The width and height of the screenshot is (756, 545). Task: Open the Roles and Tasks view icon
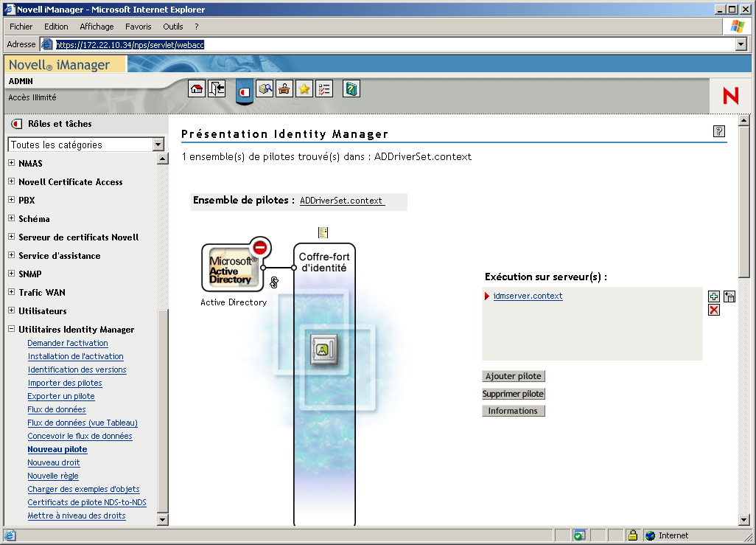click(244, 93)
